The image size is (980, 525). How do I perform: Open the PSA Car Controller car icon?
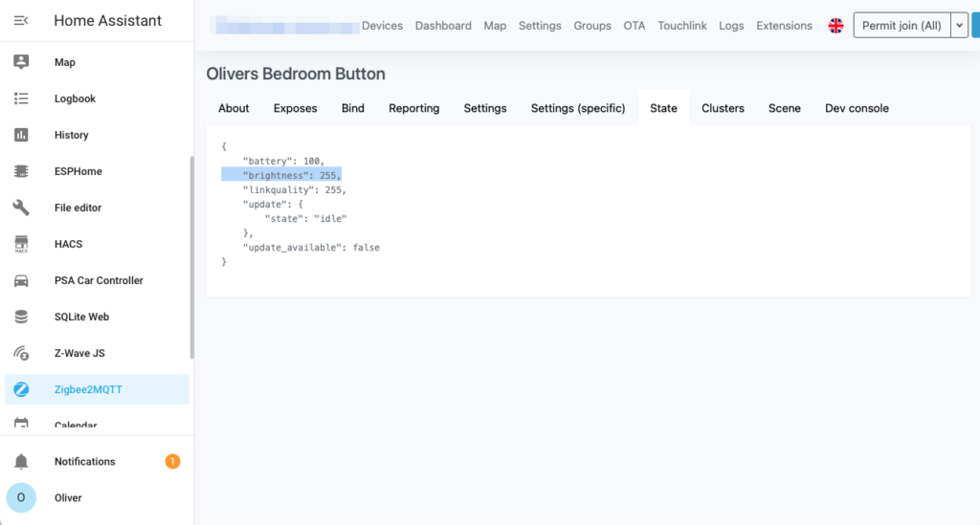[x=21, y=280]
